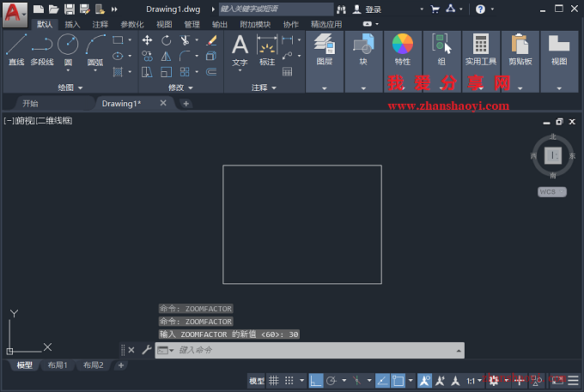Toggle object snap in status bar

(398, 381)
